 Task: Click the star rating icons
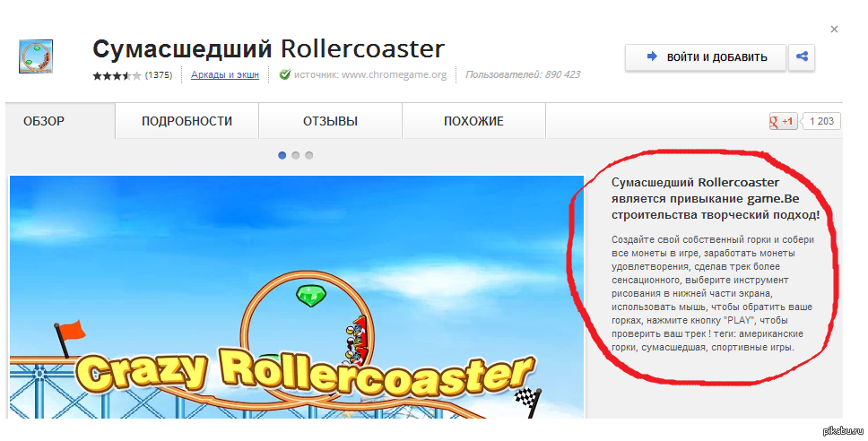coord(117,75)
